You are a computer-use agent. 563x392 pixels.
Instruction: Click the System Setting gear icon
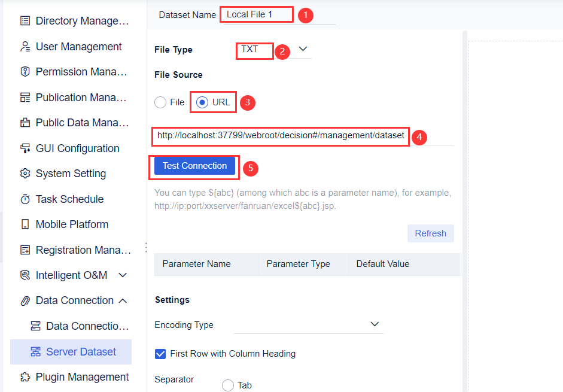(x=25, y=174)
